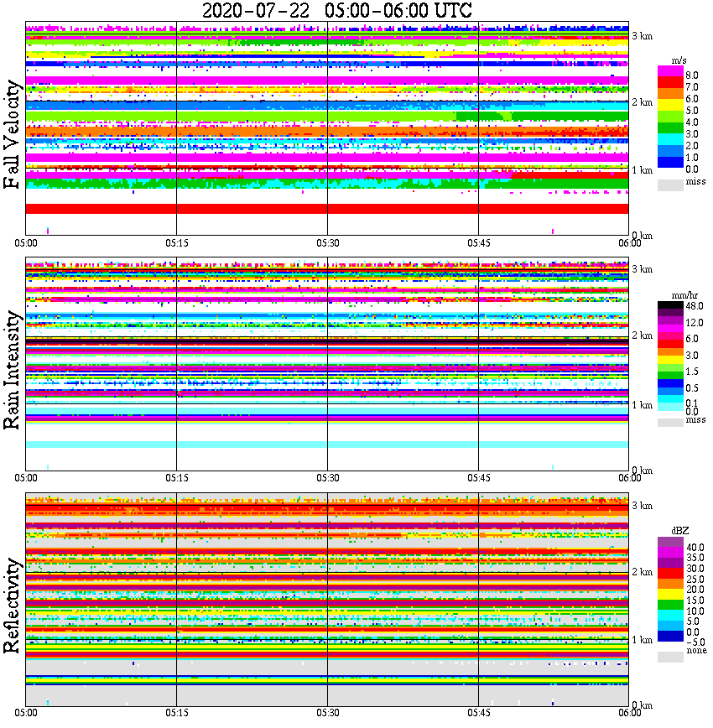Click the '48.0' value in the mm/hr legend
The width and height of the screenshot is (713, 728).
coord(695,306)
